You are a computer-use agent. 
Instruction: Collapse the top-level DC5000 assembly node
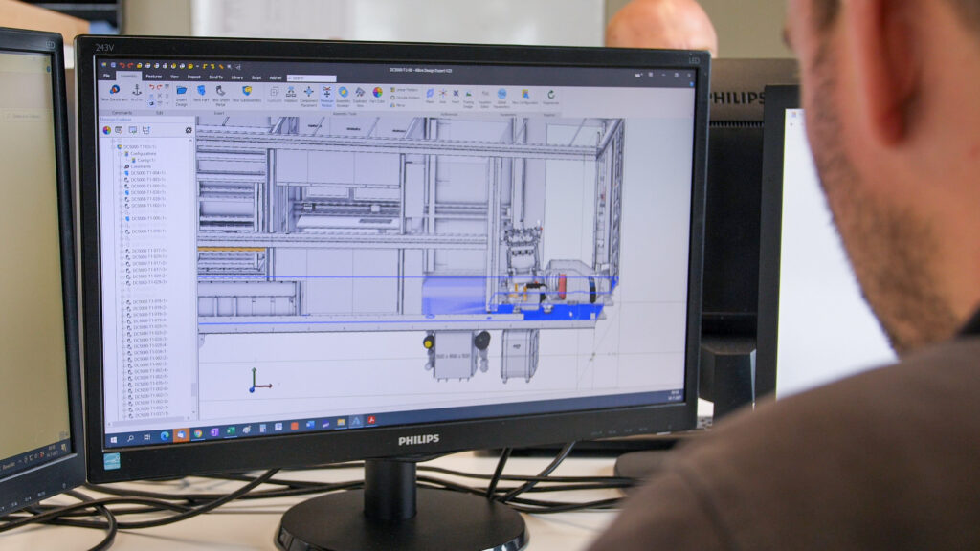coord(113,146)
